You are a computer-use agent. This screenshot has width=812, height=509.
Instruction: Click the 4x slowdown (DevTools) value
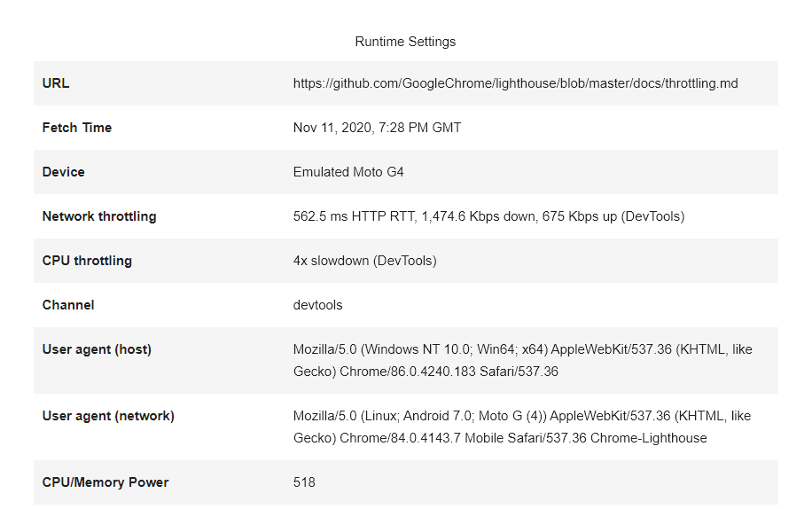click(364, 261)
